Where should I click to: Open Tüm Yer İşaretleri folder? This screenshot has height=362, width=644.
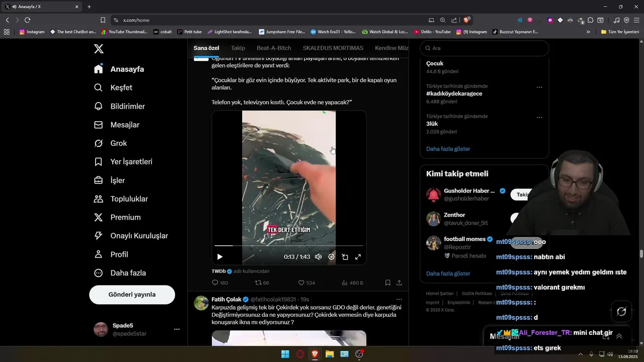coord(620,32)
